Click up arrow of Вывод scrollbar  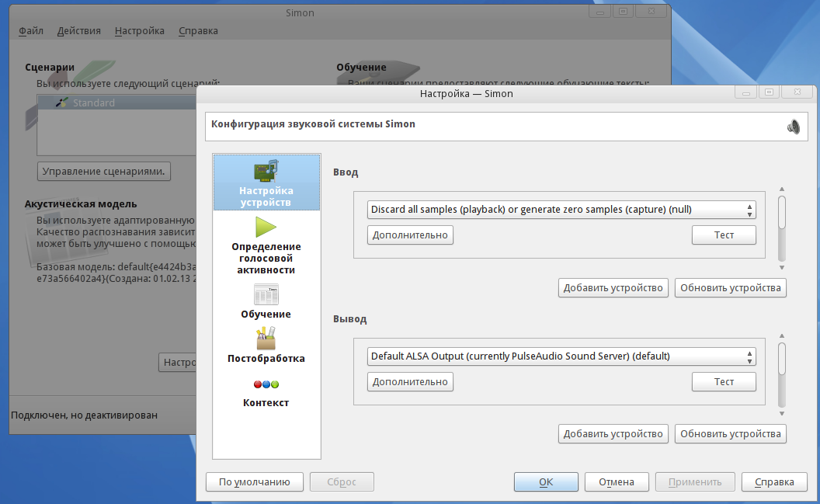click(x=782, y=336)
